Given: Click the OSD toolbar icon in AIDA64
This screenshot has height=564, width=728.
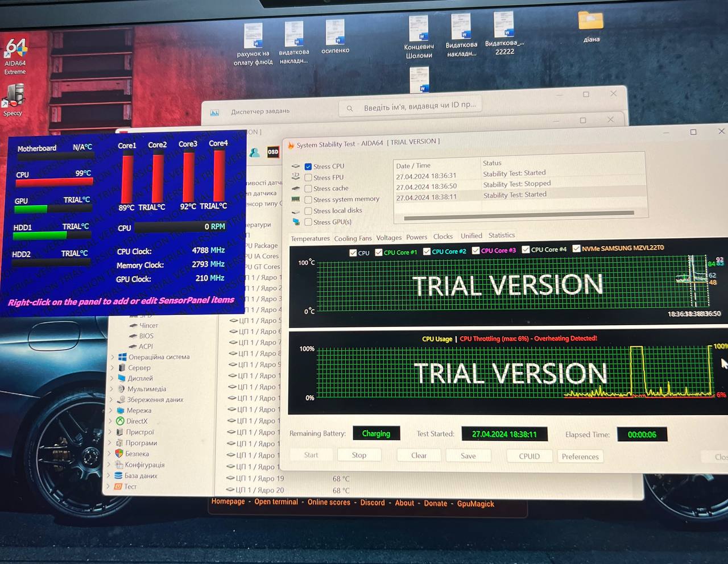Looking at the screenshot, I should coord(274,152).
